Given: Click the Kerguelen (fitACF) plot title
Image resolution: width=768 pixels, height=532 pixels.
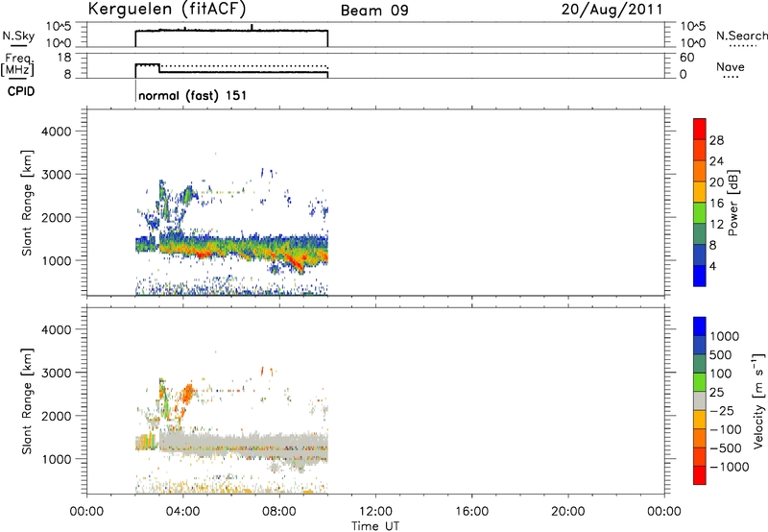Looking at the screenshot, I should (166, 10).
